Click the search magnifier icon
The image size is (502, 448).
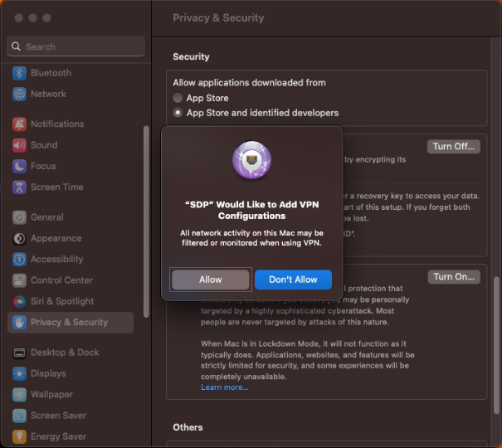(16, 46)
